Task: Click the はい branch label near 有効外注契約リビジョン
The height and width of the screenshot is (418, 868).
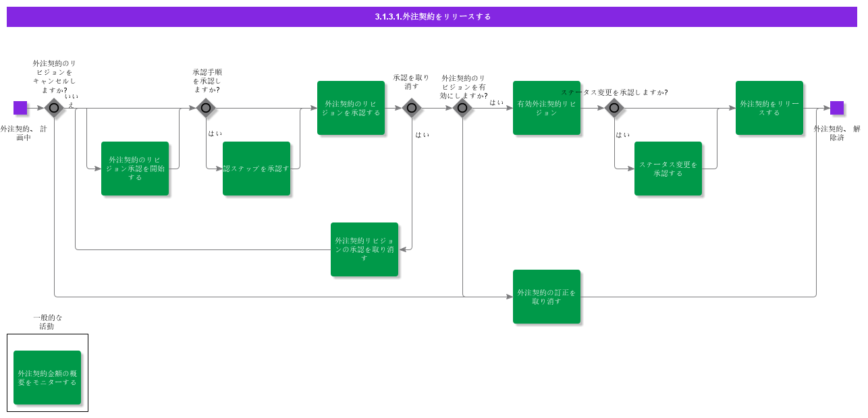Action: [495, 102]
